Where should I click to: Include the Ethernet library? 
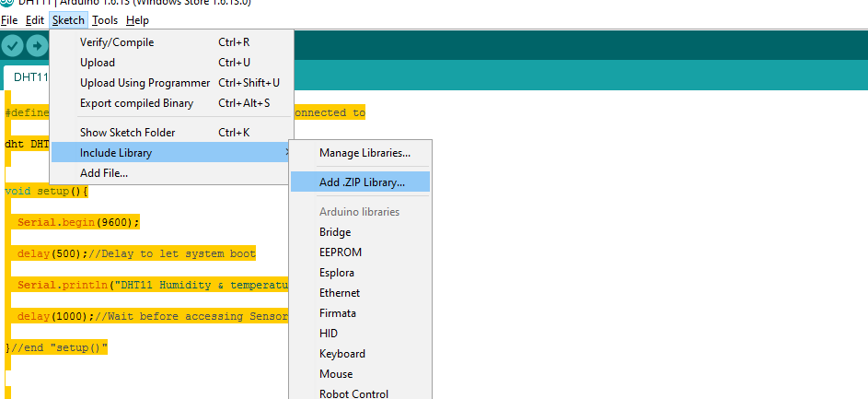tap(340, 293)
